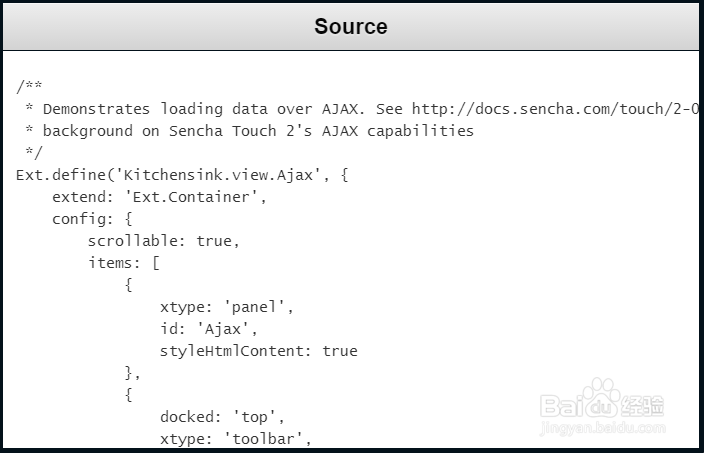Click the opening '/**' comment marker
Image resolution: width=704 pixels, height=453 pixels.
[29, 87]
